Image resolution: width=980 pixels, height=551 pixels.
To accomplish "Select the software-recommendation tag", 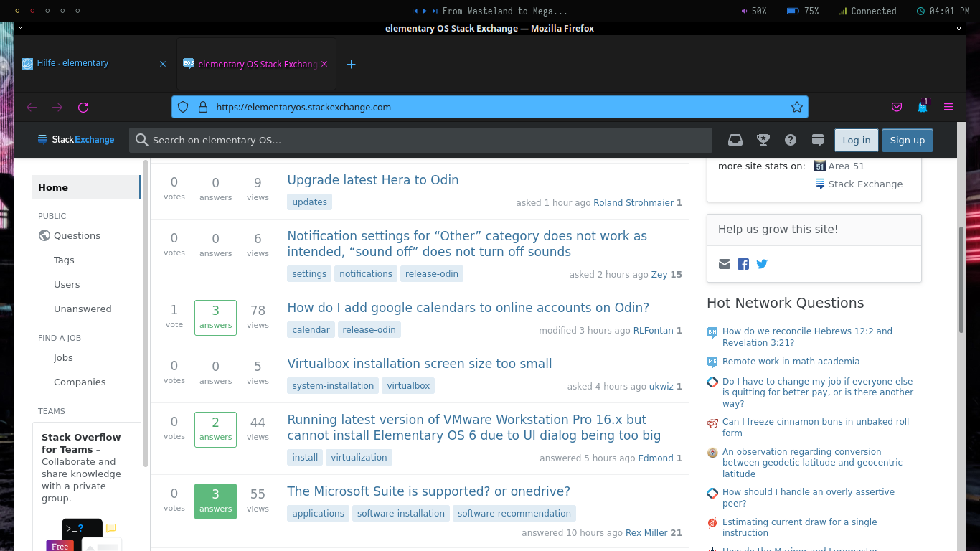I will coord(514,514).
